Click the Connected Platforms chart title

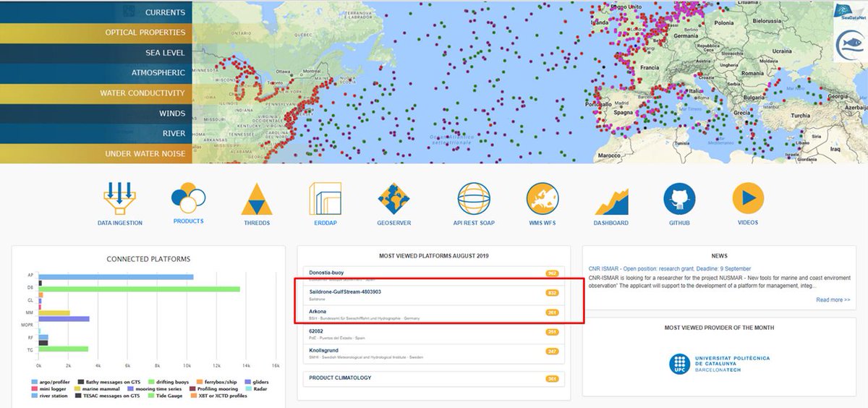click(x=148, y=259)
